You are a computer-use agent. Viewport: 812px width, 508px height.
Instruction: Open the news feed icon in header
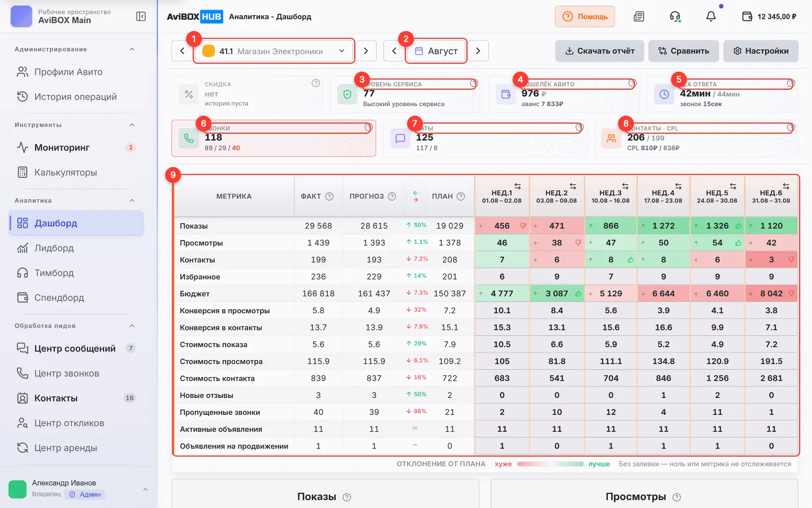639,16
